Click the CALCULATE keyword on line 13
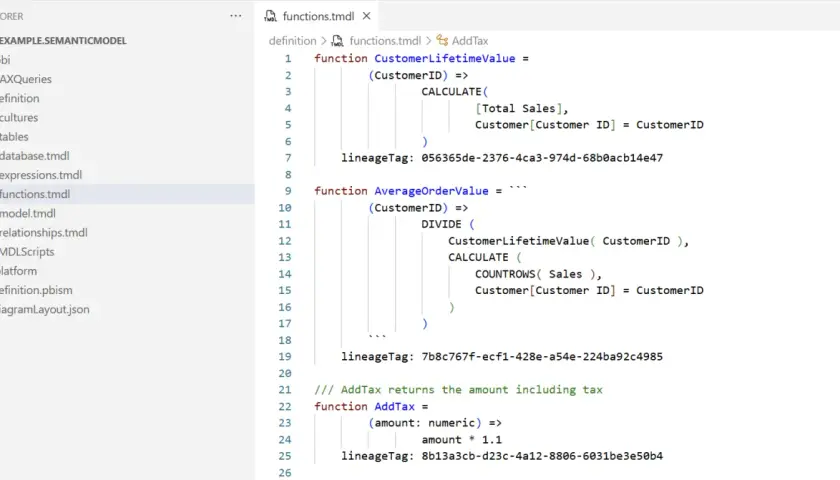 478,257
